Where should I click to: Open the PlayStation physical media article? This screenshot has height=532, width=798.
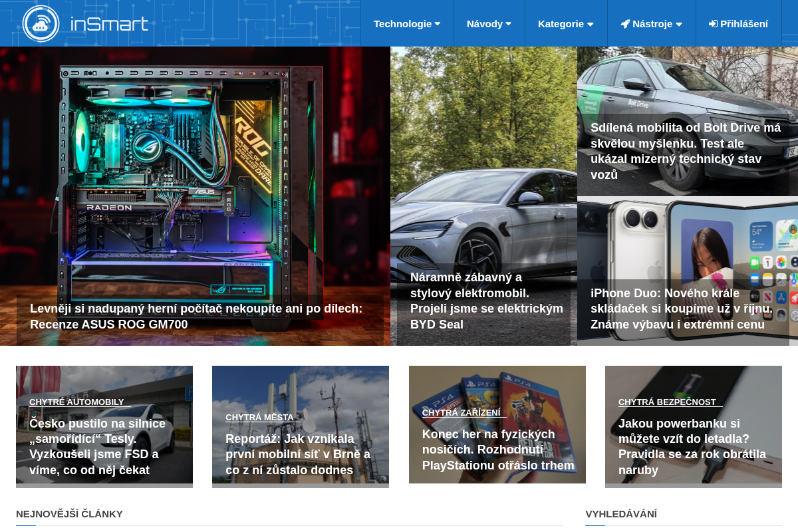point(498,450)
